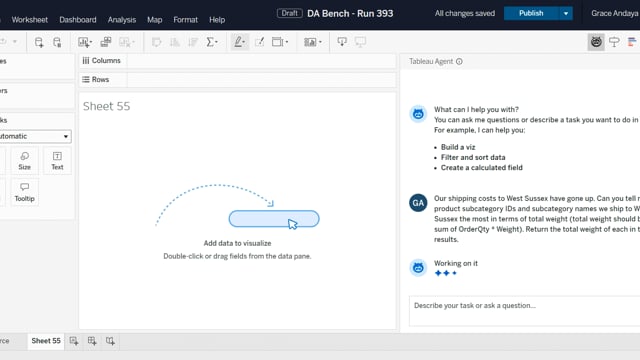Click the DA Bench - Run 393 title
640x360 pixels.
click(x=350, y=13)
